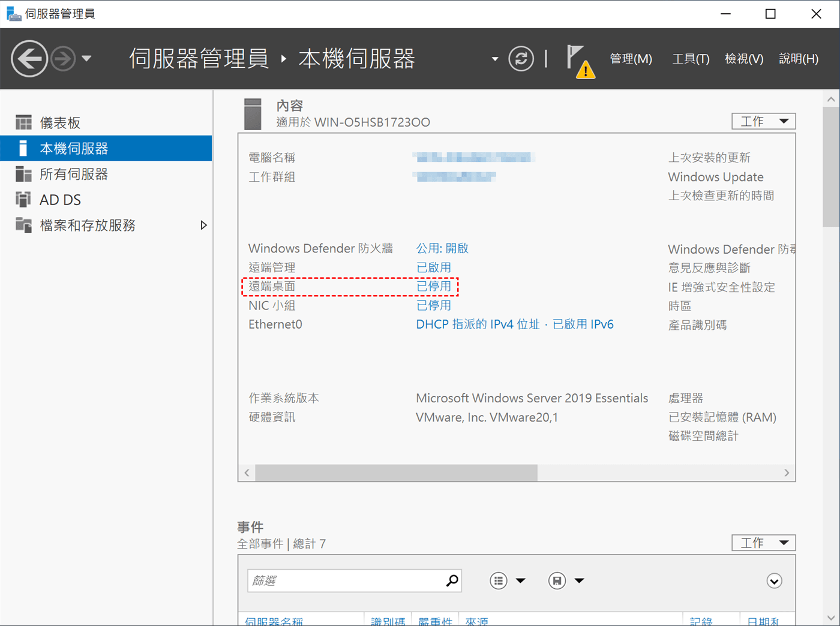Open the Tasks dropdown in Events section
Viewport: 840px width, 626px height.
[763, 543]
